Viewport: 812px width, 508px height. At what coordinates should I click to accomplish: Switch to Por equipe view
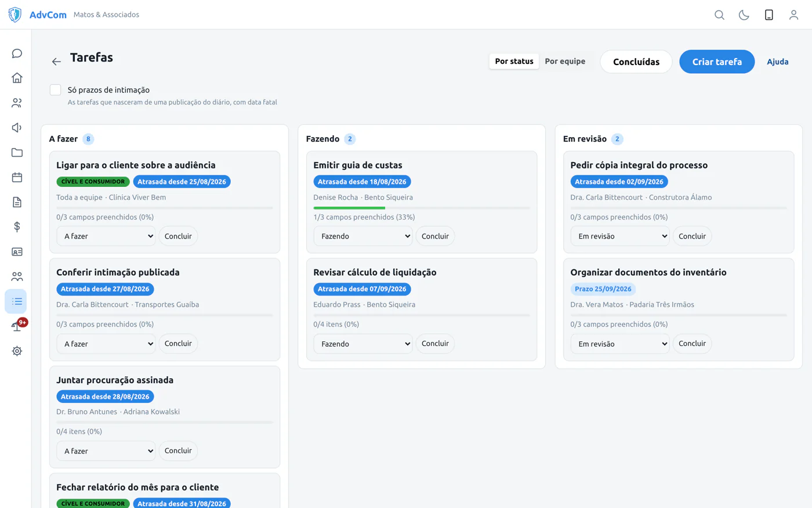pyautogui.click(x=565, y=61)
